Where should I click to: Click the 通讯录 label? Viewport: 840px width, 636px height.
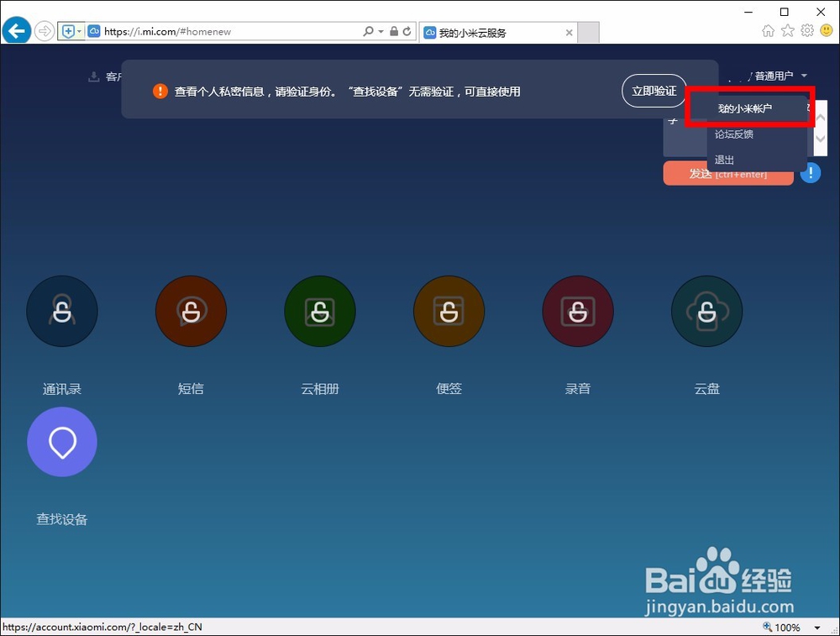pyautogui.click(x=62, y=389)
